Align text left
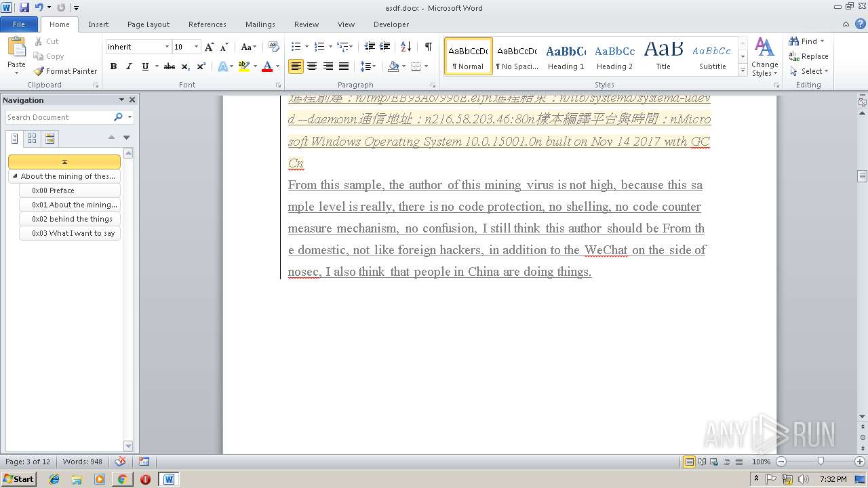 tap(296, 66)
